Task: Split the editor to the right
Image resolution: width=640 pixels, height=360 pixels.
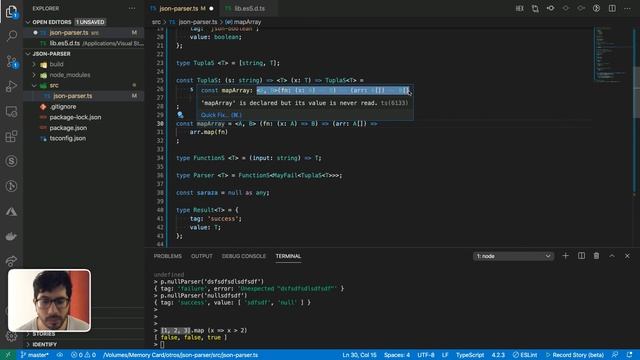Action: point(612,8)
